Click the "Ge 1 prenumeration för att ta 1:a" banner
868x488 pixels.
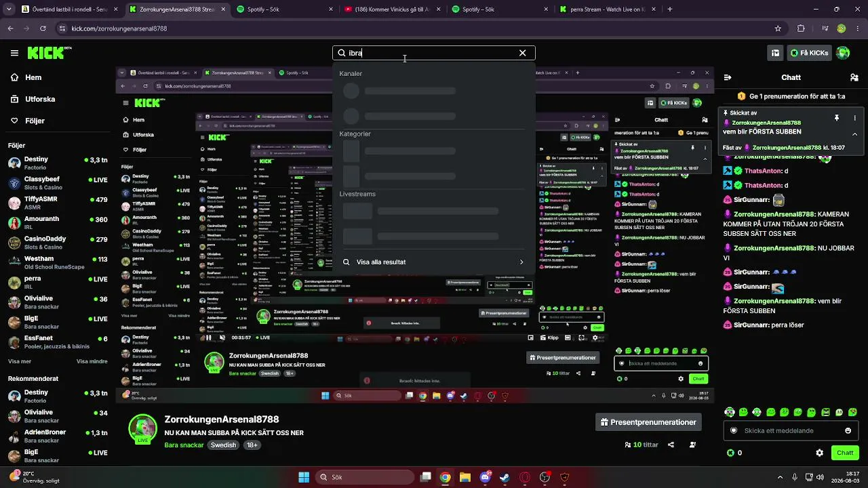coord(791,96)
